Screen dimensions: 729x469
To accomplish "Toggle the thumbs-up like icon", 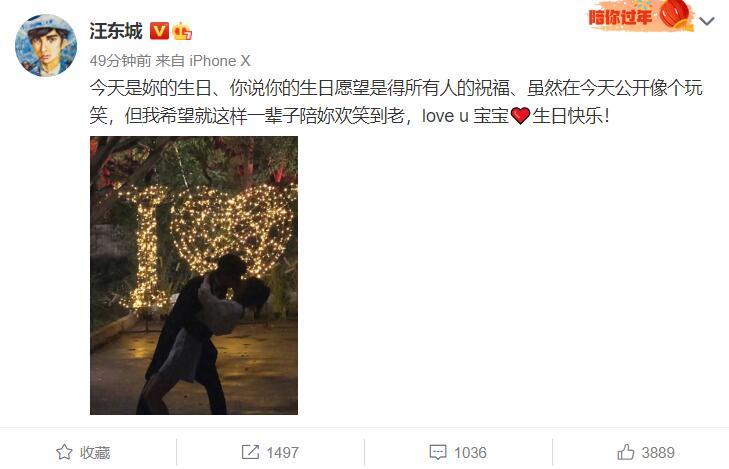I will tap(626, 452).
